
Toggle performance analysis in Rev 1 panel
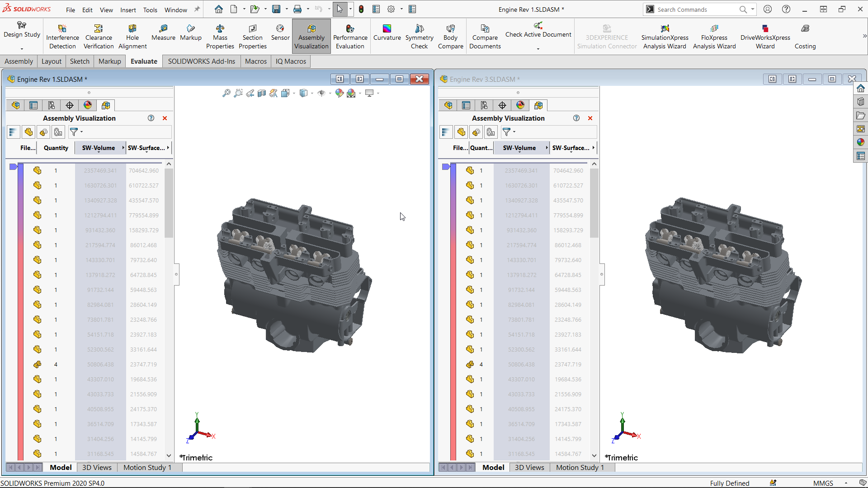click(x=58, y=132)
